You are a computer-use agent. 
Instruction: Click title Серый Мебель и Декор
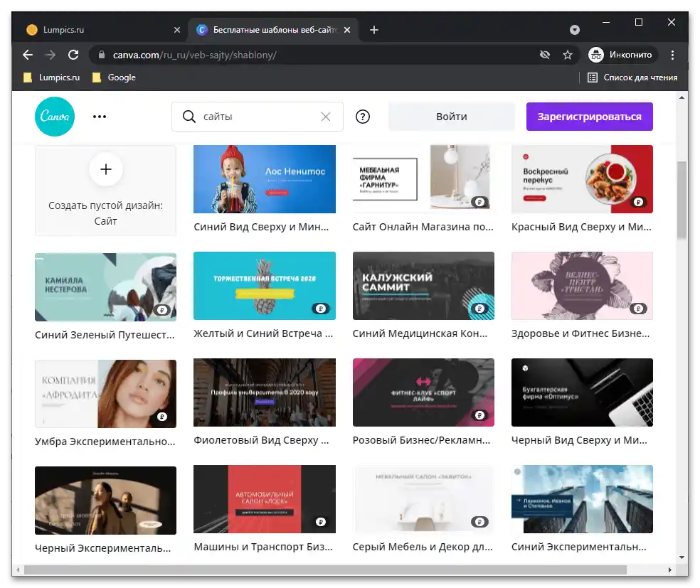click(x=423, y=547)
